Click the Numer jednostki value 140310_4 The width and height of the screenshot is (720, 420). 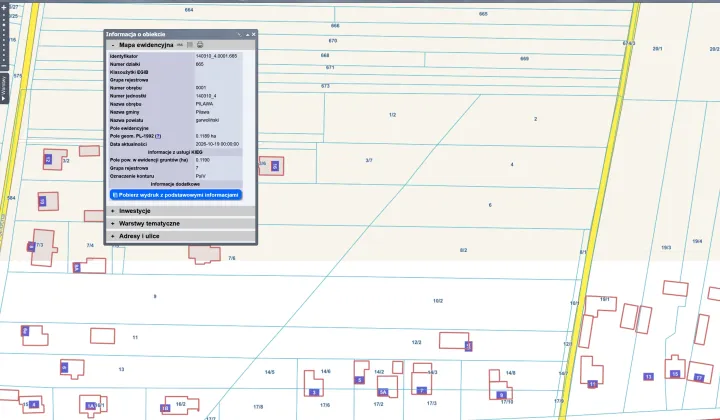pyautogui.click(x=206, y=96)
